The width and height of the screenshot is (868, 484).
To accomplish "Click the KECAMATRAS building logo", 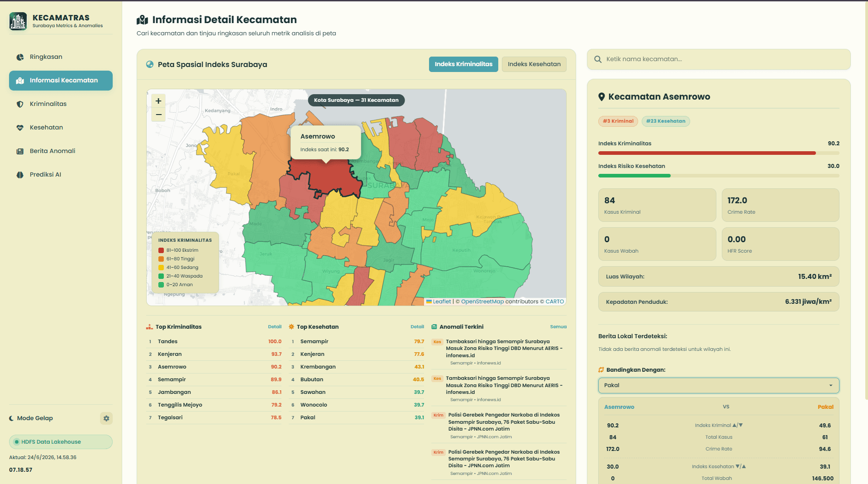I will click(18, 21).
